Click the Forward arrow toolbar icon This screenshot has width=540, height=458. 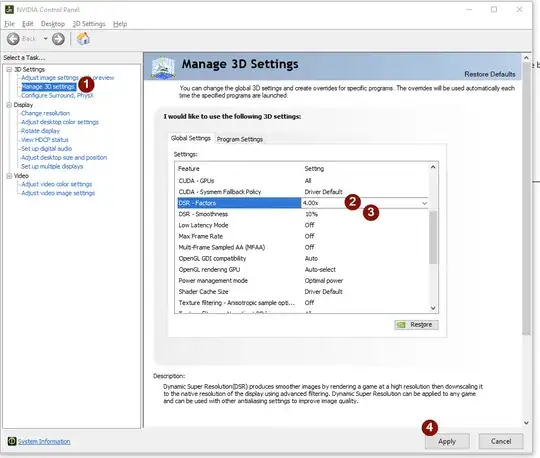pos(58,39)
